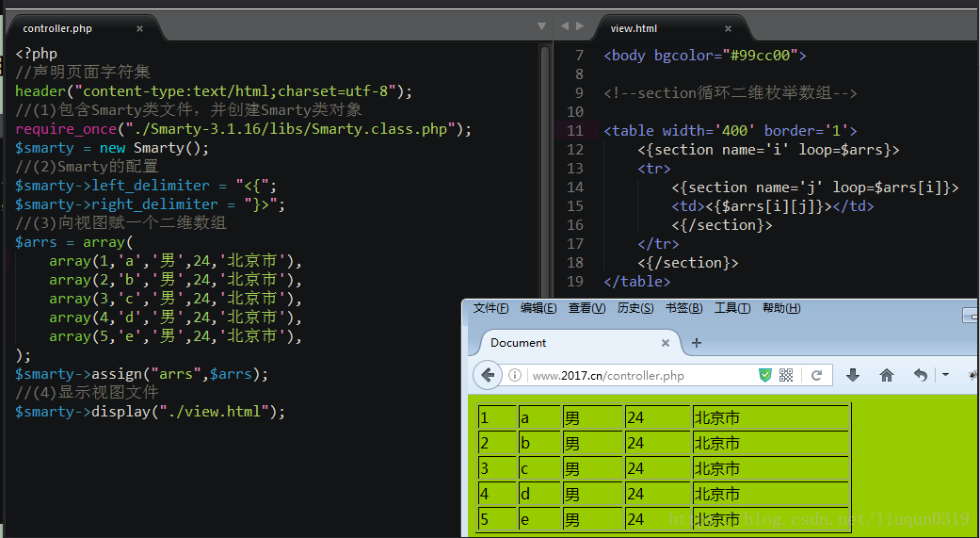Click the <body bgcolor="#99cc00"> line
The height and width of the screenshot is (538, 980).
point(705,56)
